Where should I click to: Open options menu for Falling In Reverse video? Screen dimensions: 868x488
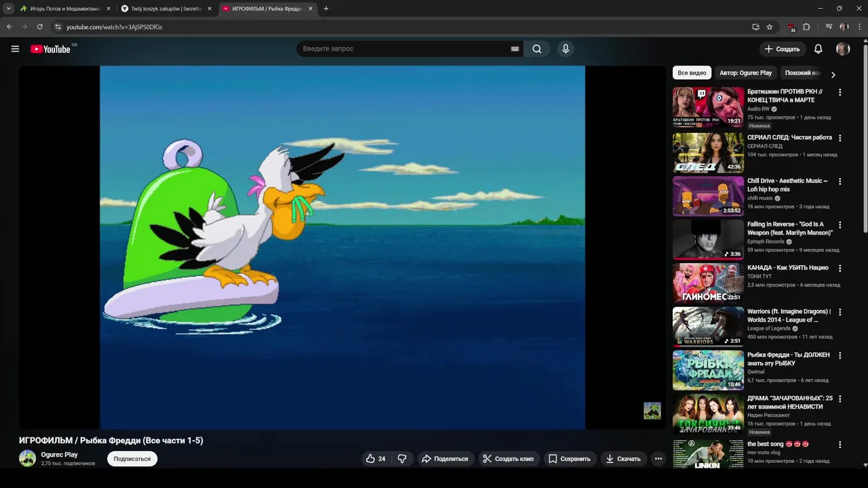coord(840,225)
